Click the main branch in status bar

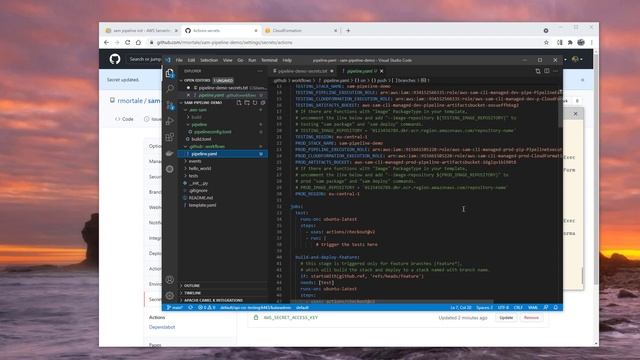coord(175,307)
